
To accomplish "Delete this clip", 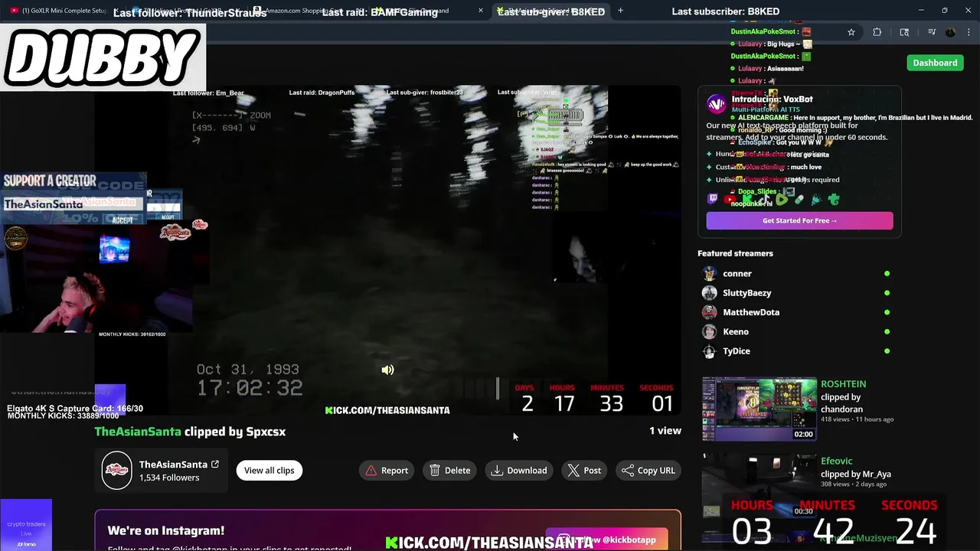I will (x=450, y=471).
